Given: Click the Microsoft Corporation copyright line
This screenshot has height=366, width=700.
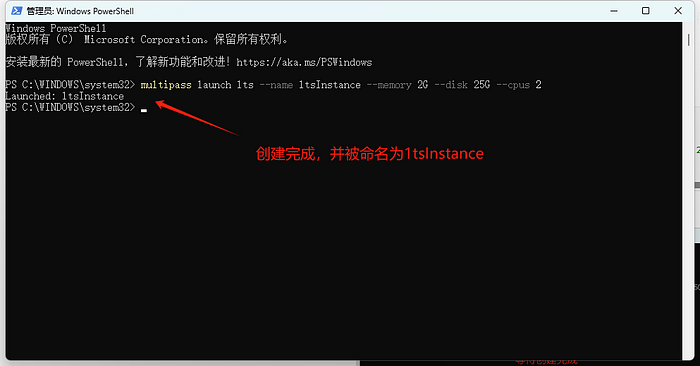Looking at the screenshot, I should [146, 40].
